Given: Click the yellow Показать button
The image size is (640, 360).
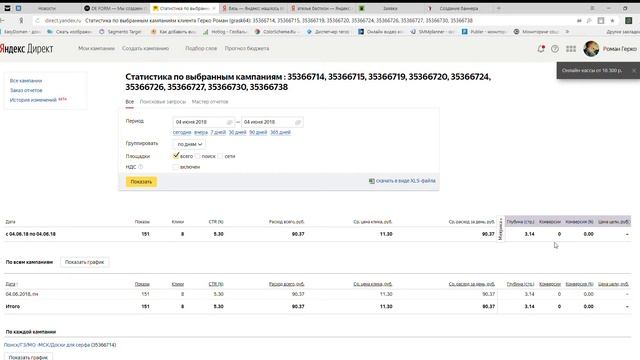Looking at the screenshot, I should pos(141,182).
